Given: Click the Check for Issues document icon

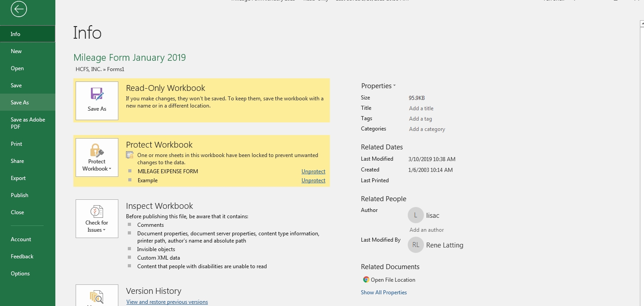Looking at the screenshot, I should (97, 211).
